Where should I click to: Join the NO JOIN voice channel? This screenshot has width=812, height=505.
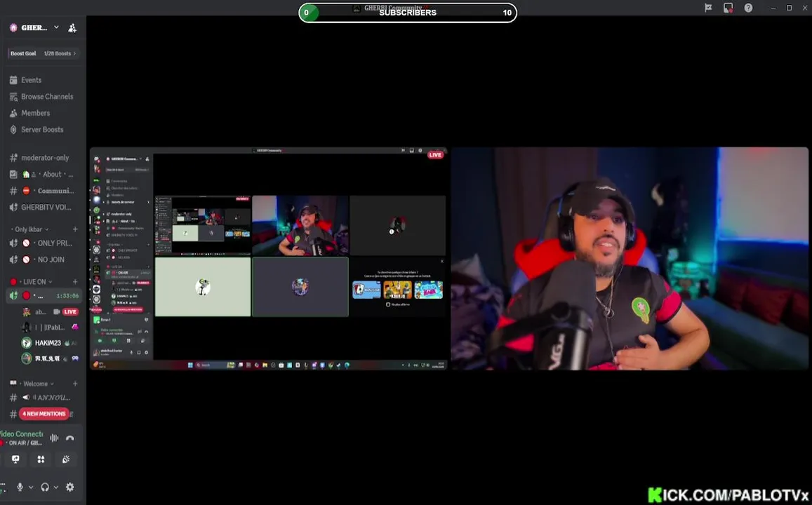pos(44,260)
